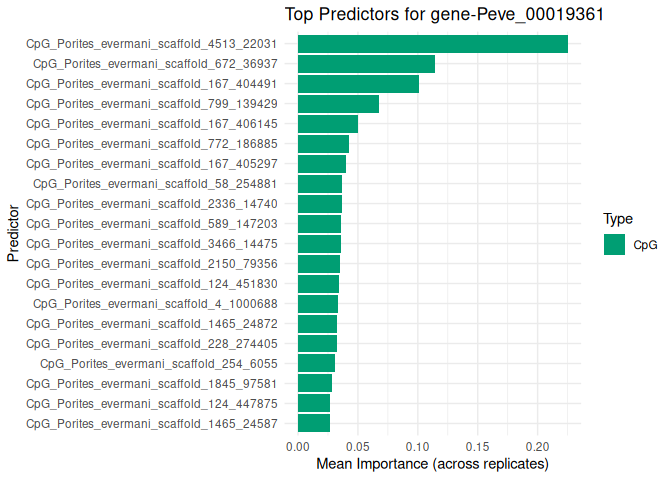Viewport: 672px width, 480px height.
Task: Click the CpG legend label text
Action: [645, 245]
